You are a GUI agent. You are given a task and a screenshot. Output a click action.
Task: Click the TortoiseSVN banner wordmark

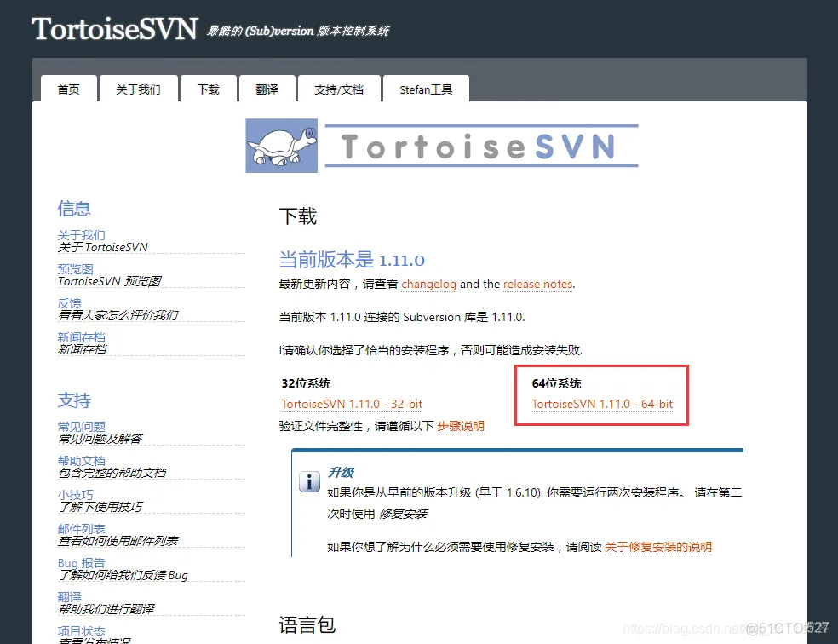[x=481, y=146]
